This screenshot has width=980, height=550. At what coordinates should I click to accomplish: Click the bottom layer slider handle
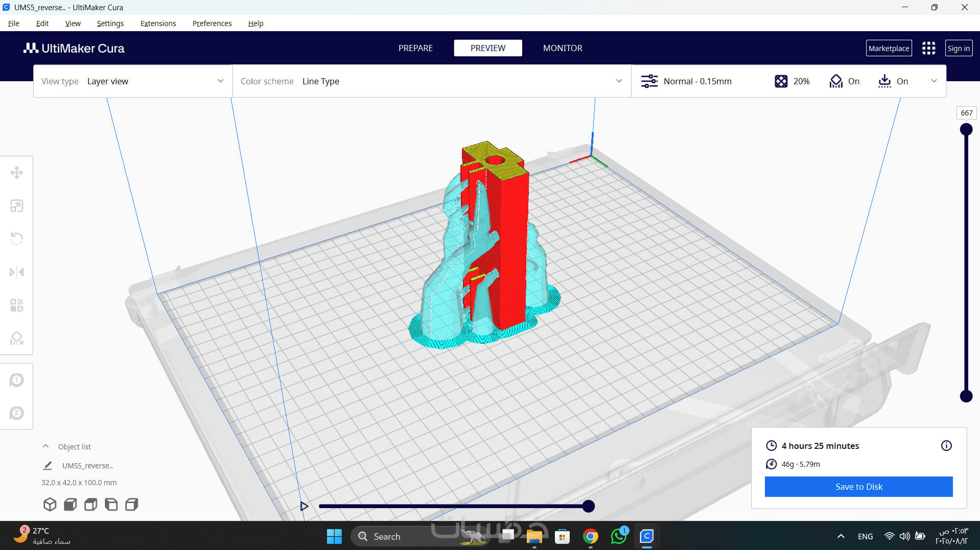[966, 396]
